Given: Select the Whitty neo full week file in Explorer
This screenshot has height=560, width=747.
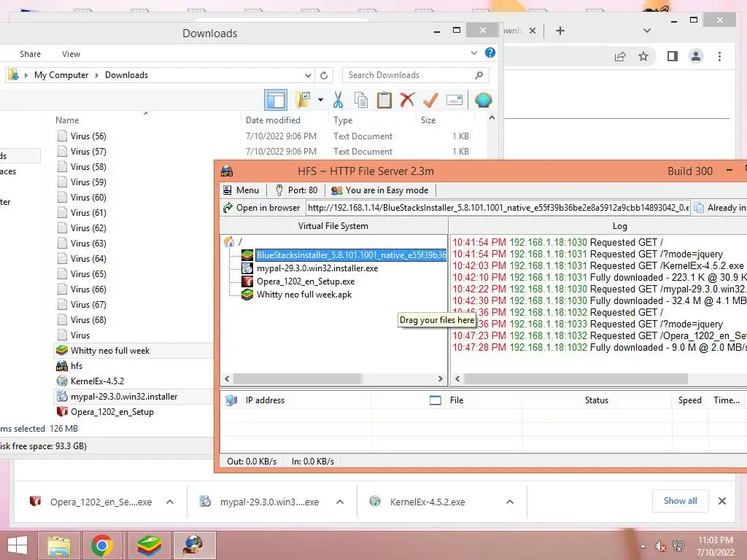Looking at the screenshot, I should pyautogui.click(x=110, y=351).
